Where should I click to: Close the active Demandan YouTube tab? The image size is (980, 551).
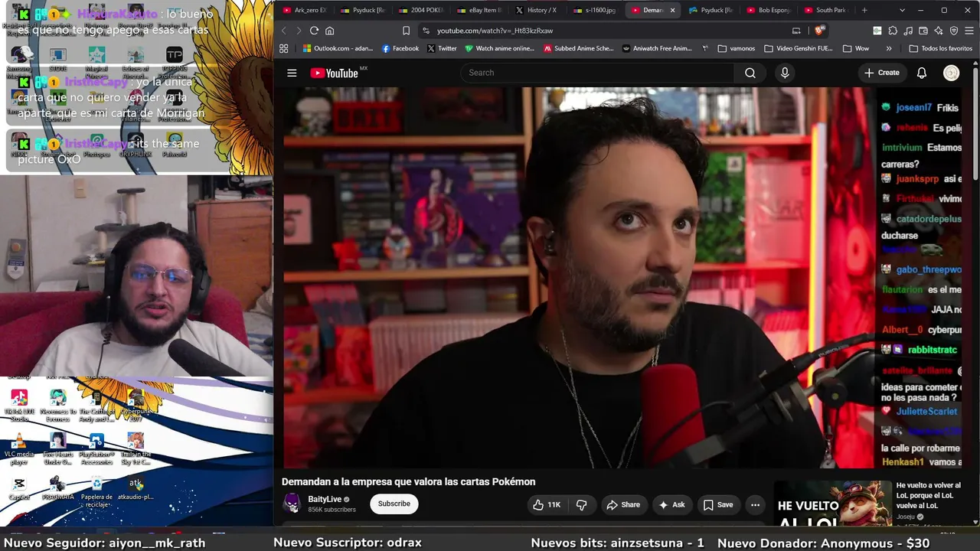click(672, 10)
